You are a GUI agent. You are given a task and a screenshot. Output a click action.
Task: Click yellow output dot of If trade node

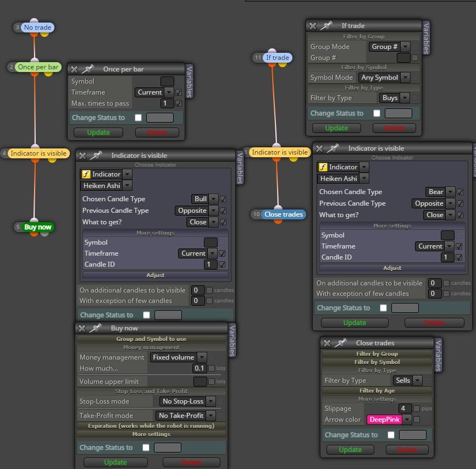tap(283, 64)
